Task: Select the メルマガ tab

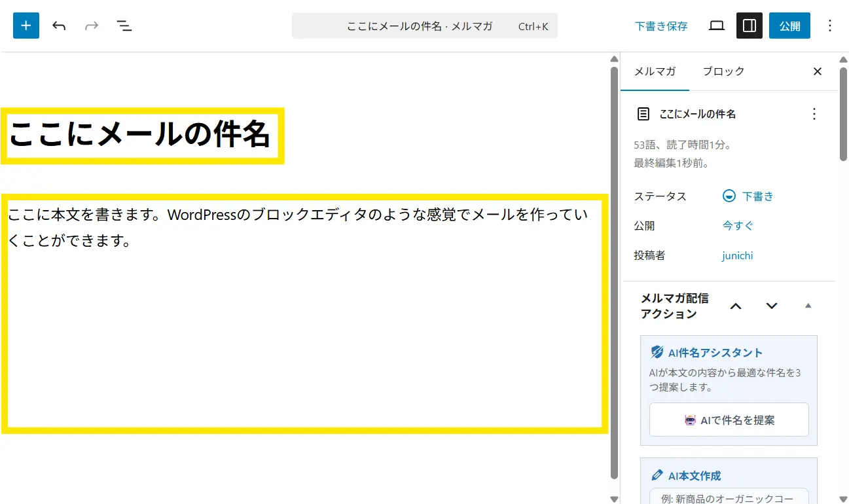Action: 655,71
